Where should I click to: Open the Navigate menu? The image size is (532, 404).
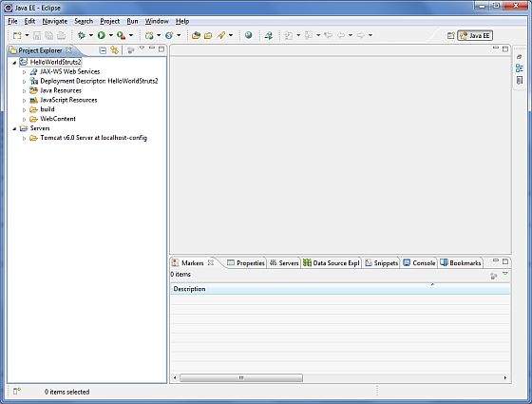[x=55, y=21]
